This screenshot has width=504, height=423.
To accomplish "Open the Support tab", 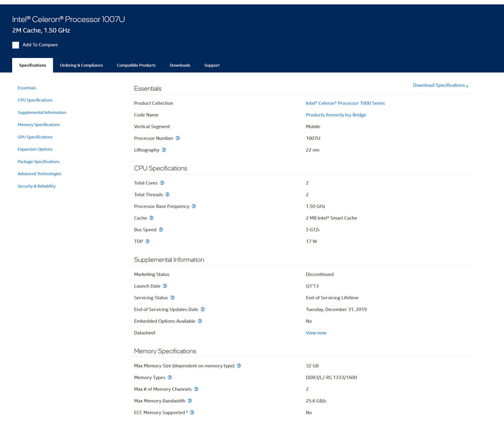I will 212,65.
